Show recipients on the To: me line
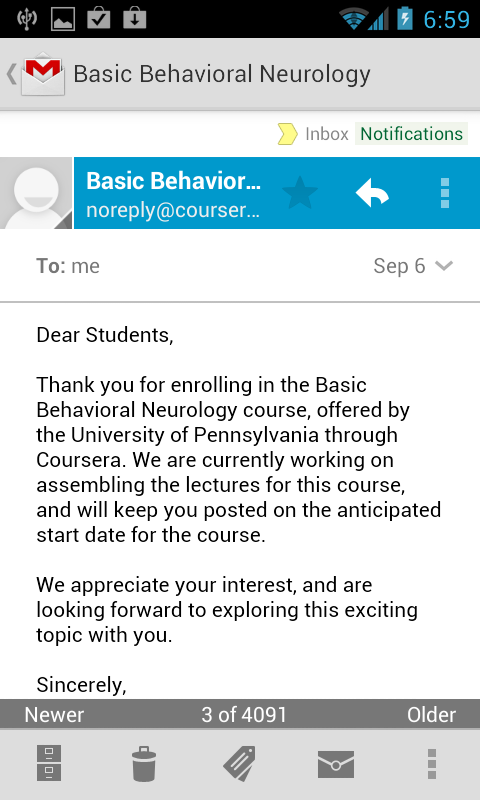The image size is (480, 800). (x=68, y=266)
